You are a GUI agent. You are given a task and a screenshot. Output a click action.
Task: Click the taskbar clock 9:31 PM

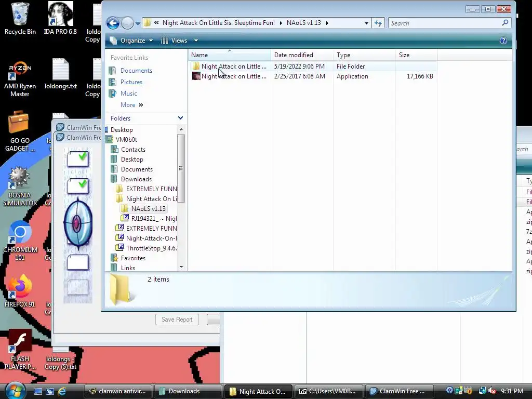[x=512, y=391]
